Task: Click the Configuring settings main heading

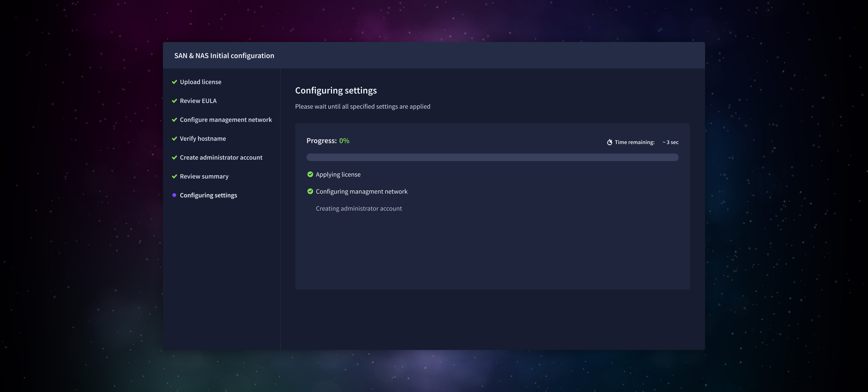Action: [336, 90]
